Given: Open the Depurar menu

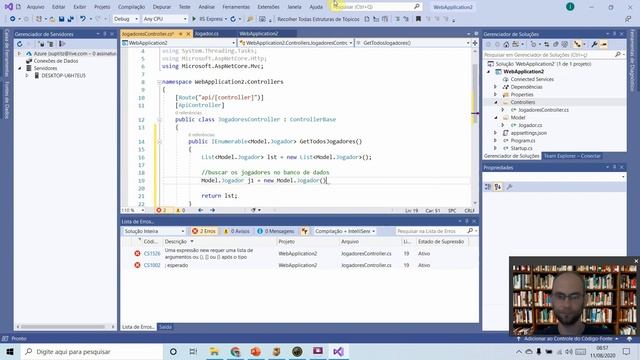Looking at the screenshot, I should (162, 7).
